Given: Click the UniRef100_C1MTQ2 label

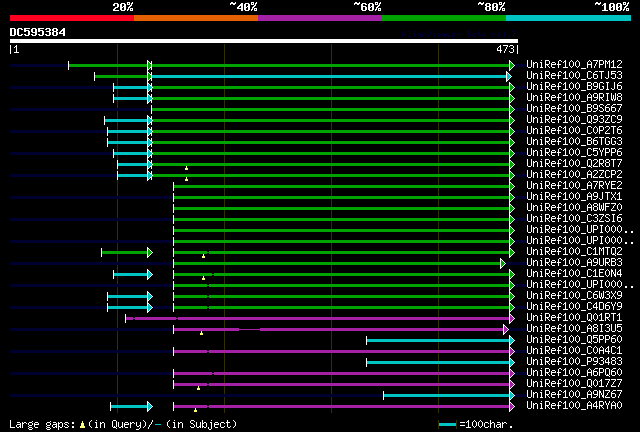Looking at the screenshot, I should pyautogui.click(x=574, y=252).
